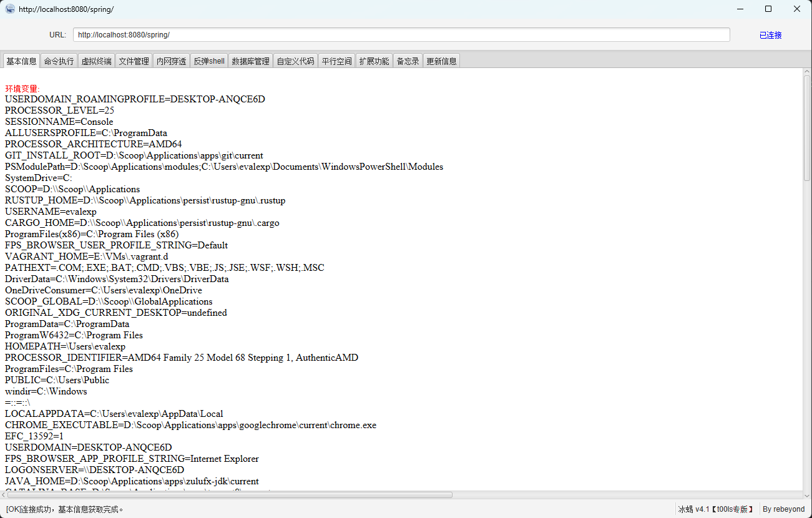Open the 反弹shell tab
The width and height of the screenshot is (812, 518).
pos(209,61)
